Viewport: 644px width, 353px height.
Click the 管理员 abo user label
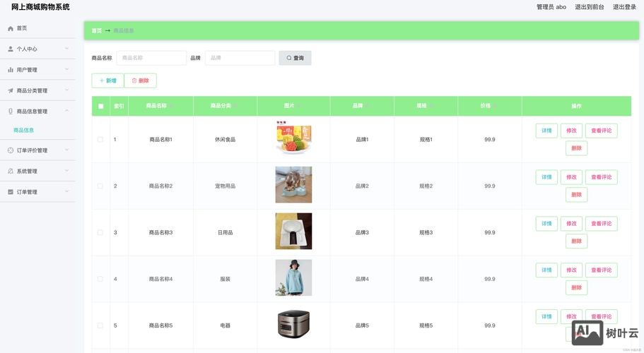click(x=551, y=7)
